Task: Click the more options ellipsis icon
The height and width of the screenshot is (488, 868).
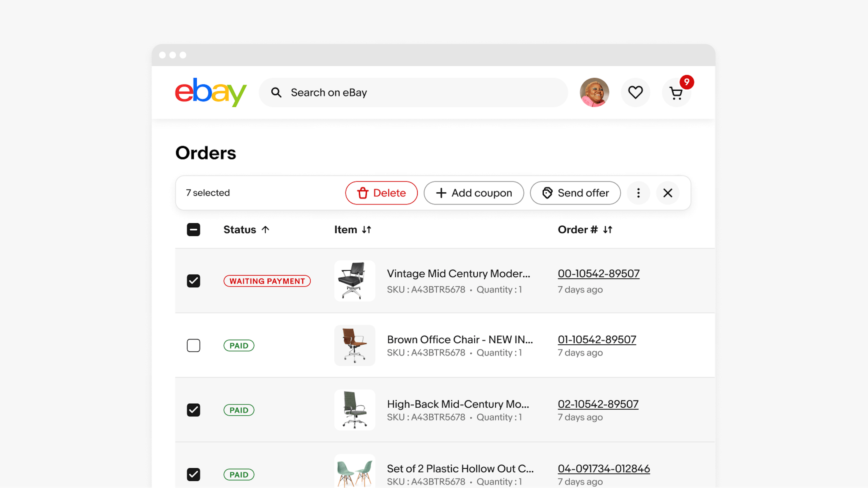Action: tap(639, 193)
